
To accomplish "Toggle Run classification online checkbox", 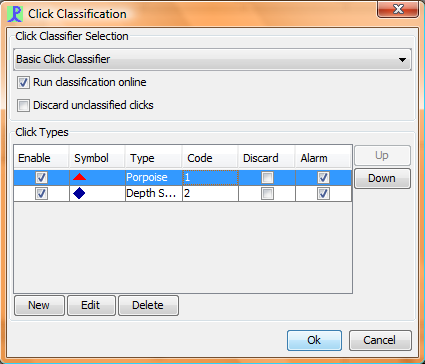I will (23, 82).
